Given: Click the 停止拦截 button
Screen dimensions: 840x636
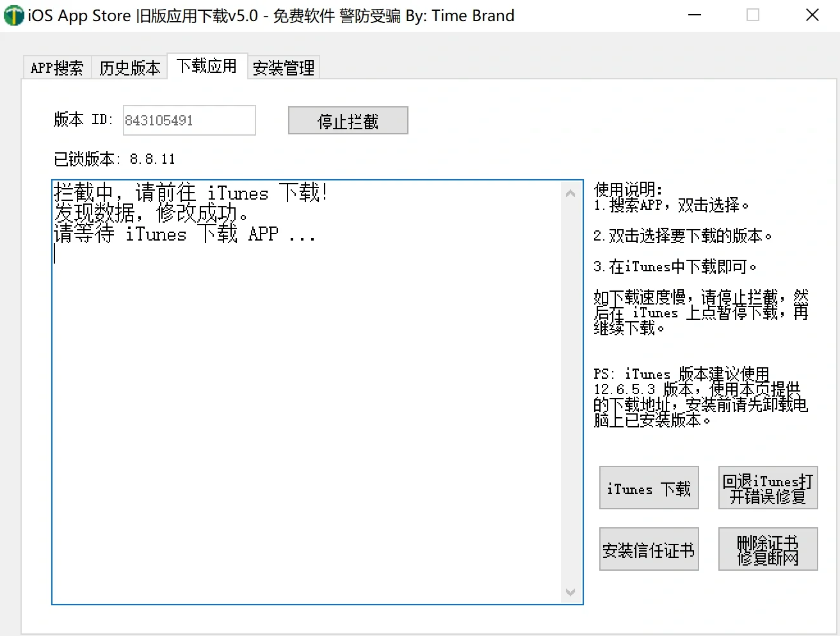Looking at the screenshot, I should (348, 120).
